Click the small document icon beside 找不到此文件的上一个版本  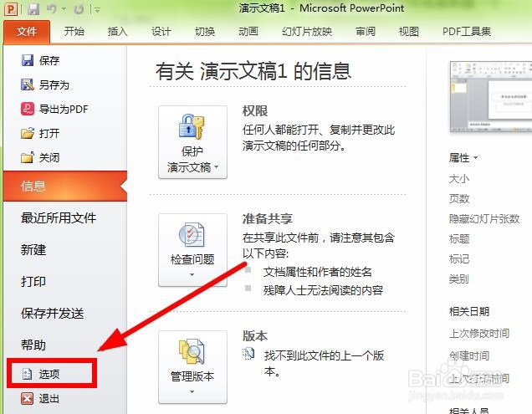point(248,354)
